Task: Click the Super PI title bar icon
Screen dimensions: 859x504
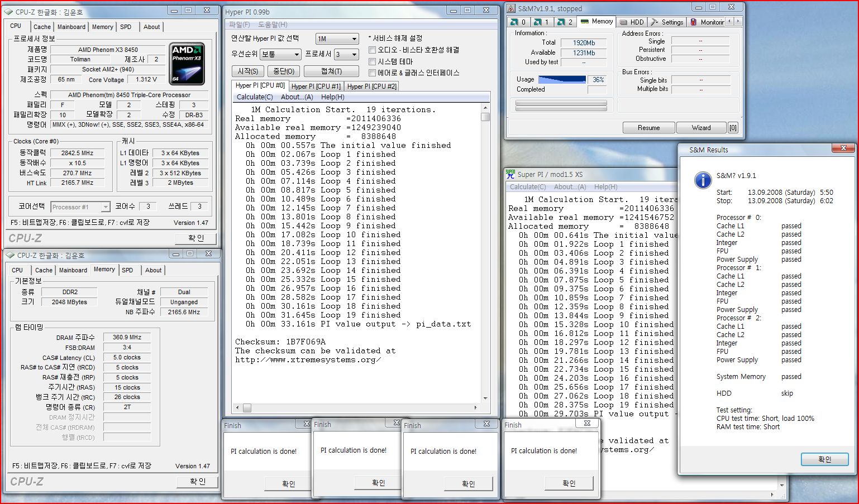Action: (x=510, y=174)
